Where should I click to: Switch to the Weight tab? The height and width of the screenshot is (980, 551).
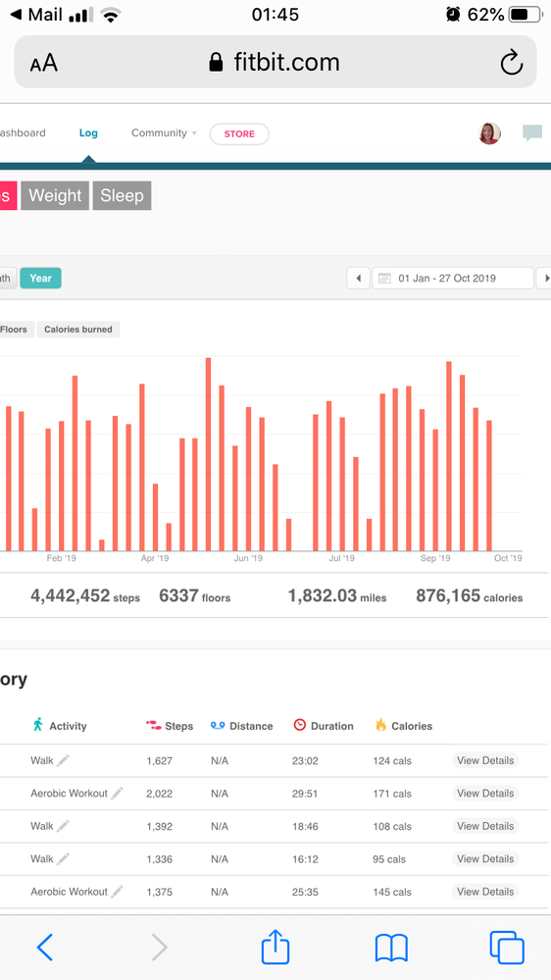tap(55, 195)
